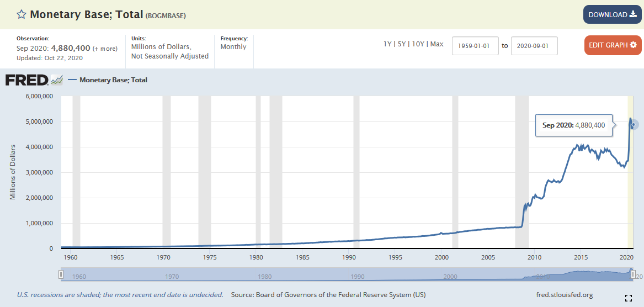The image size is (644, 307).
Task: Click the Download button
Action: coord(613,14)
